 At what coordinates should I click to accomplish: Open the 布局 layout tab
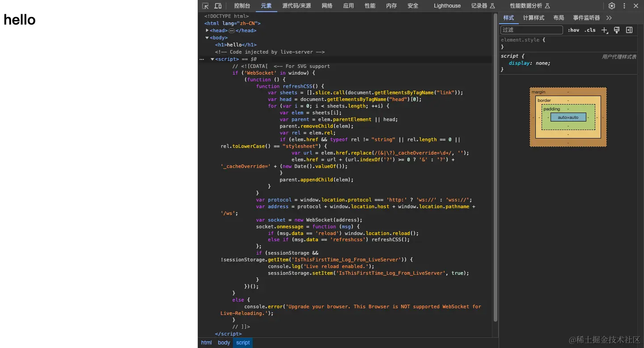pos(559,18)
